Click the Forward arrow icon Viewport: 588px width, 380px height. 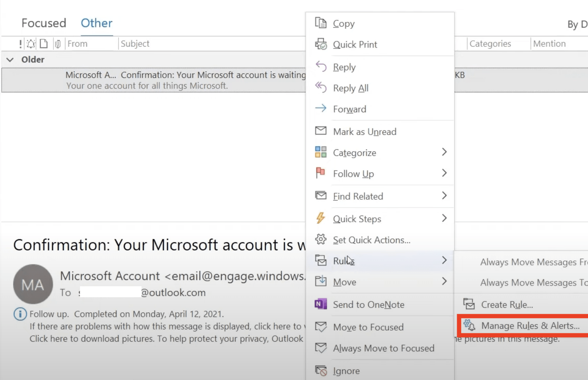321,109
